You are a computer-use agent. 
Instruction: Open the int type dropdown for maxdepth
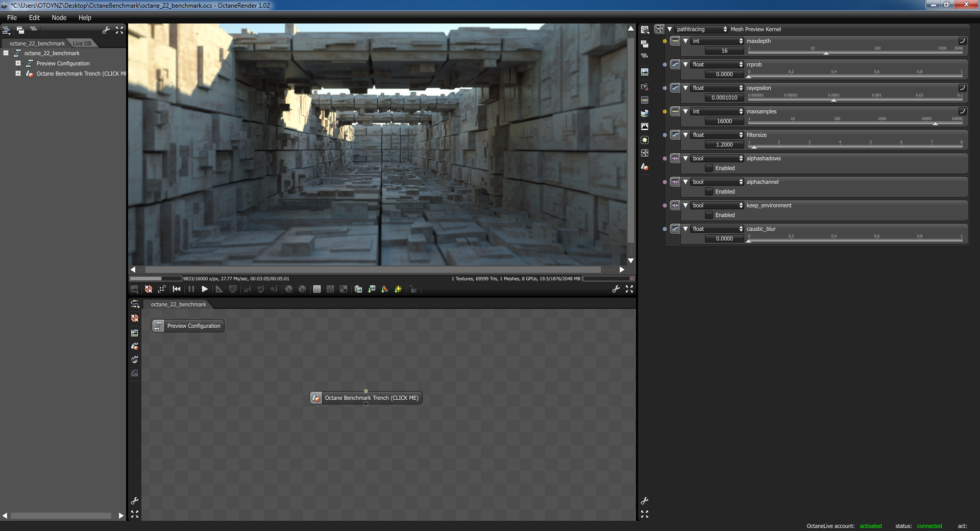click(717, 41)
